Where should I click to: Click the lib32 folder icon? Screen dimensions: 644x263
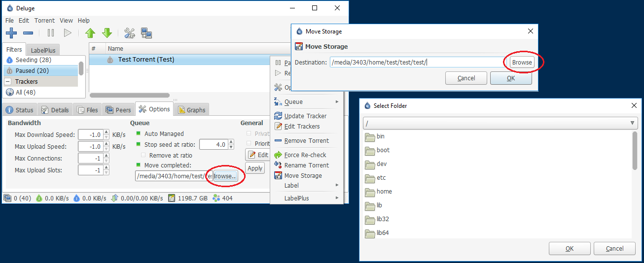pyautogui.click(x=370, y=220)
